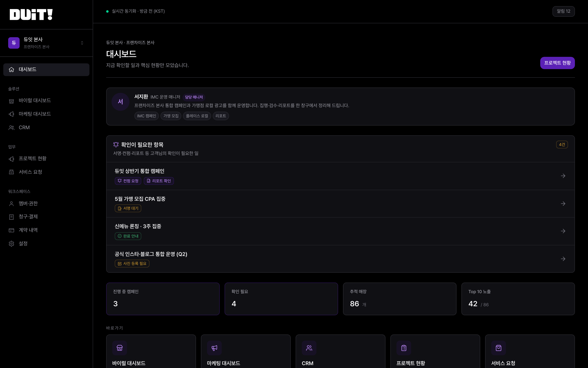This screenshot has width=588, height=368.
Task: Open the 5월 가맹 모집 CPA 집중 row
Action: [340, 204]
